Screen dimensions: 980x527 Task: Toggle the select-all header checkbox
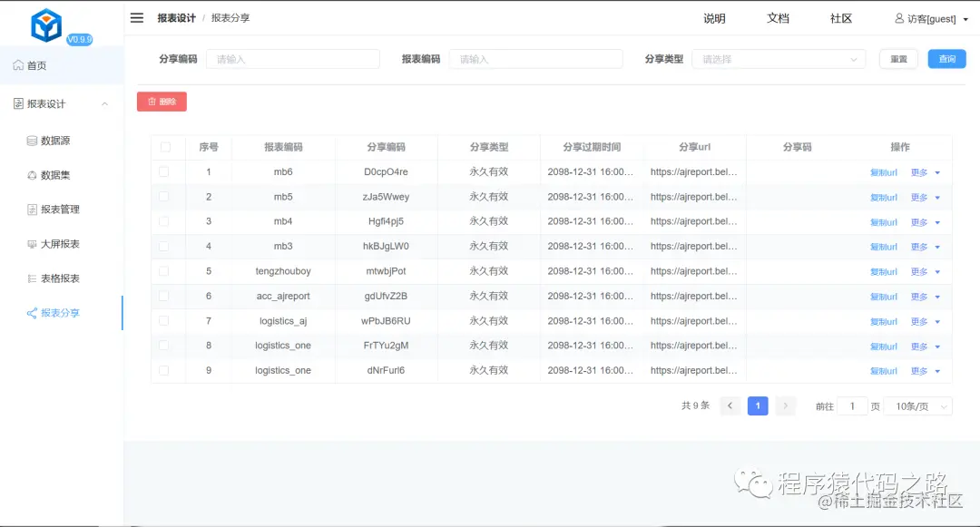[165, 147]
